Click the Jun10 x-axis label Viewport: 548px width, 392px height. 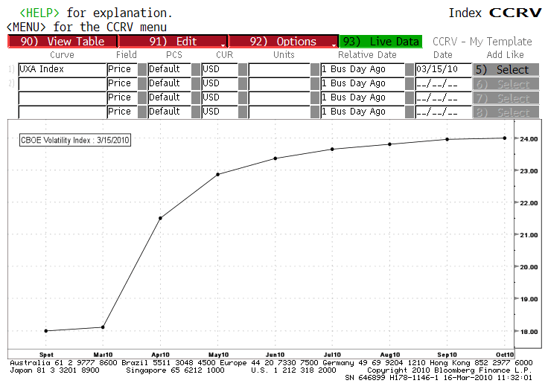(x=275, y=355)
